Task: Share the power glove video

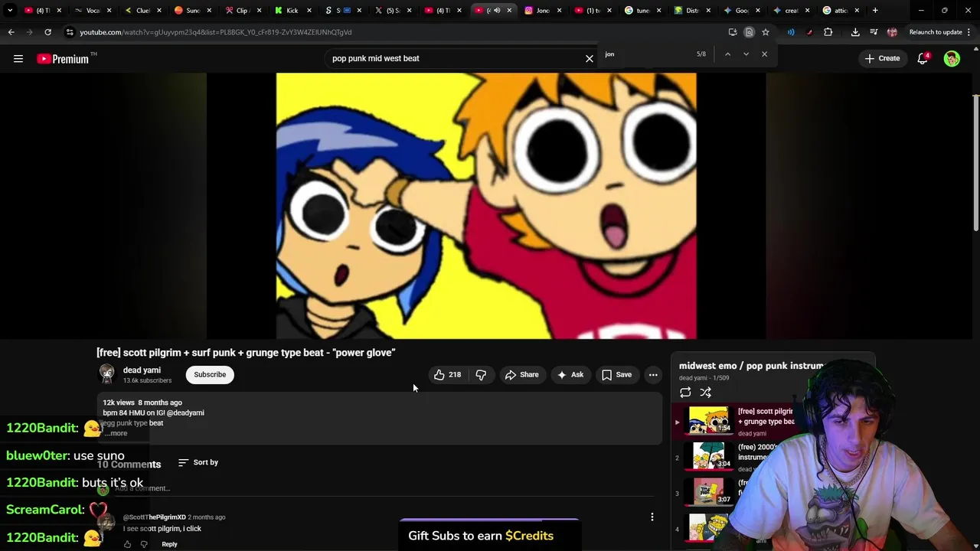Action: (x=522, y=374)
